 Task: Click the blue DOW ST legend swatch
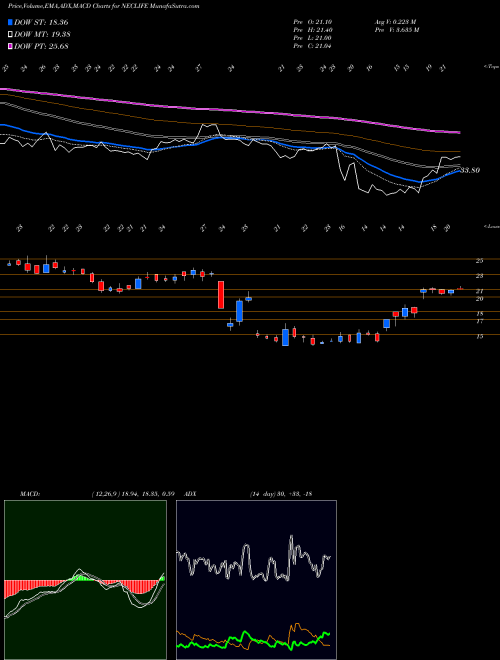tap(11, 22)
